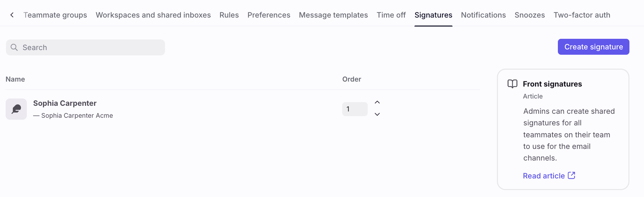
Task: Open the Message templates tab
Action: click(x=333, y=15)
